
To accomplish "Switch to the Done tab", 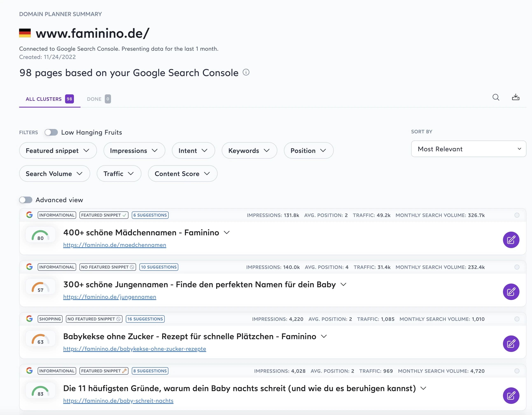I will tap(94, 99).
